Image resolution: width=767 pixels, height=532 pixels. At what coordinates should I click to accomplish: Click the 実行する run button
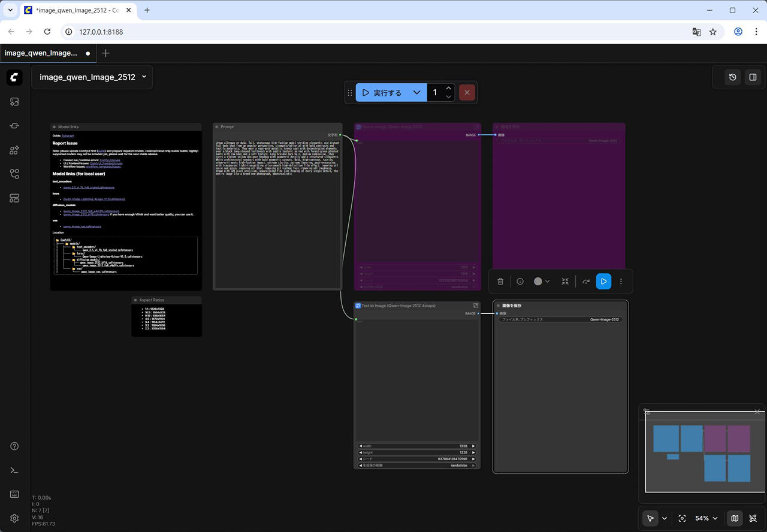click(382, 93)
